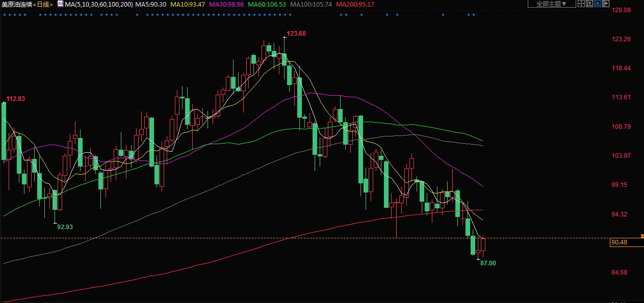Click the MA indicator chart icon

coord(60,4)
